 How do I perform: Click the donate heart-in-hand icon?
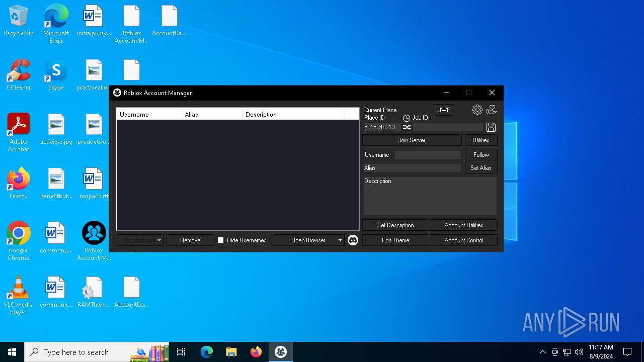click(x=492, y=110)
